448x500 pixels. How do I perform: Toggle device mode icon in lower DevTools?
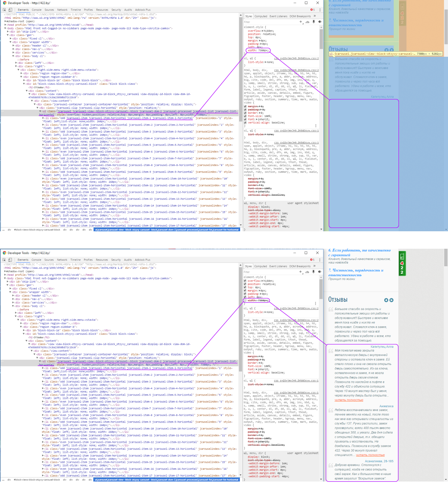click(10, 260)
